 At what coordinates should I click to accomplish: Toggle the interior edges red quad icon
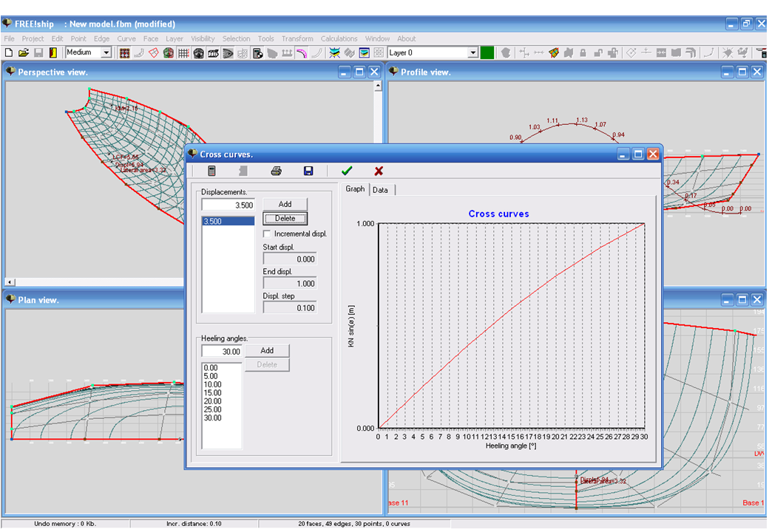[154, 53]
